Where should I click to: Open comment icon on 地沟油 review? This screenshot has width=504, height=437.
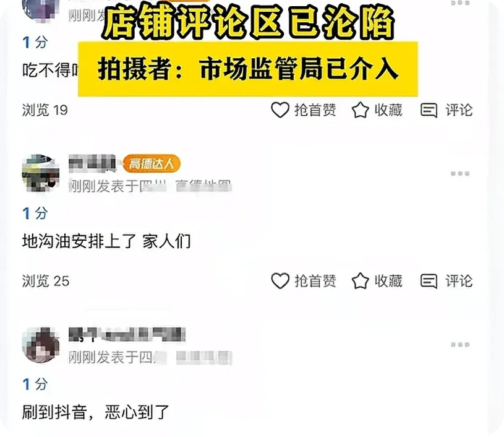point(429,281)
